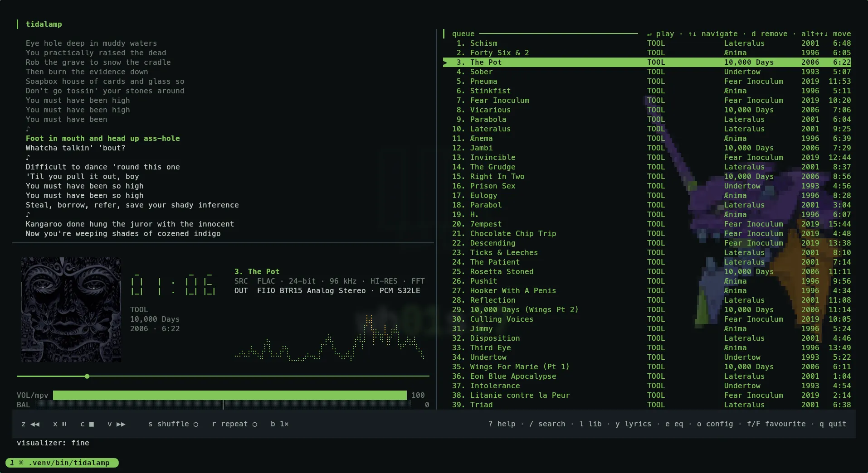This screenshot has height=473, width=868.
Task: Select Litanie contre la Peur in queue
Action: tap(647, 396)
